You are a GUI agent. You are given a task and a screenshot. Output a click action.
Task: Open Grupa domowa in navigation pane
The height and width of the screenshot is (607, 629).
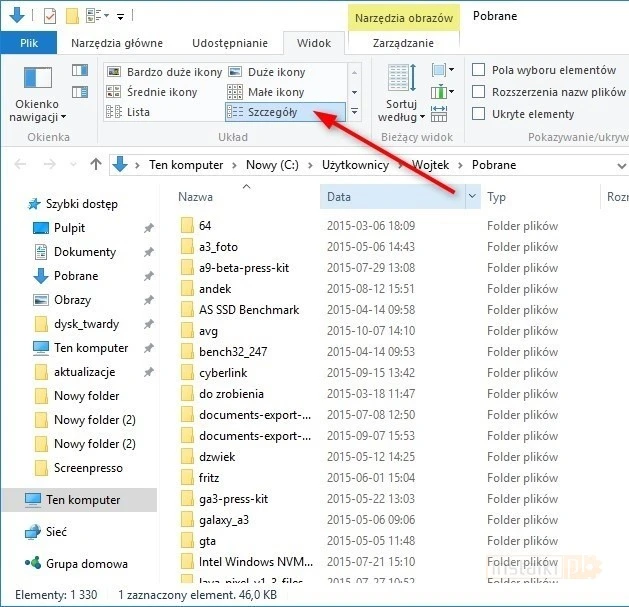pyautogui.click(x=86, y=564)
